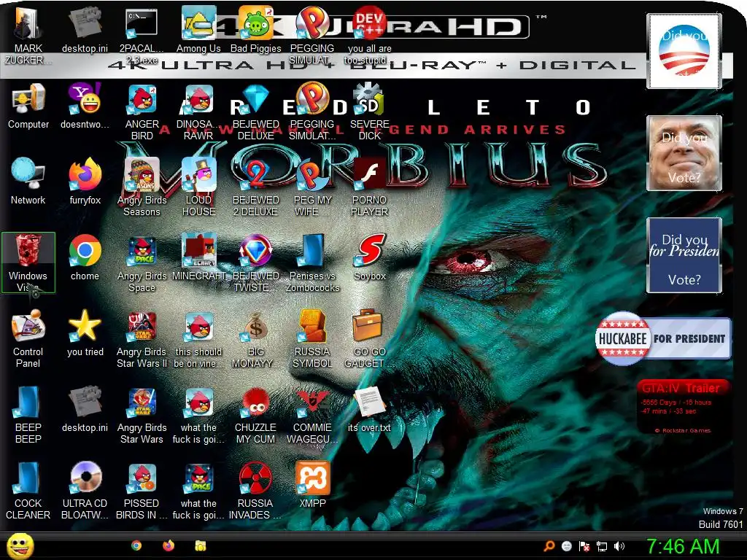Click the McCain 'Did you Vote?' gadget

[x=684, y=153]
